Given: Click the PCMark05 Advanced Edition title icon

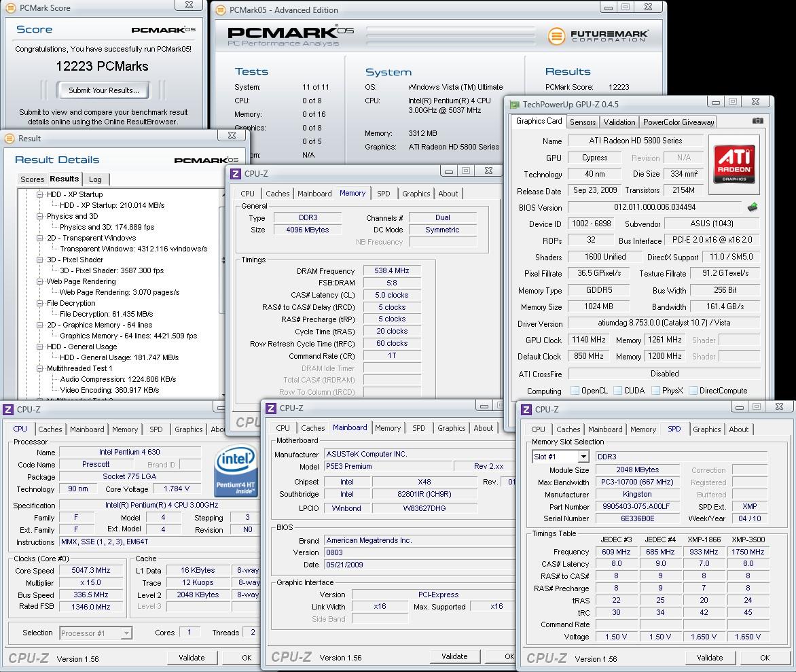Looking at the screenshot, I should tap(221, 10).
